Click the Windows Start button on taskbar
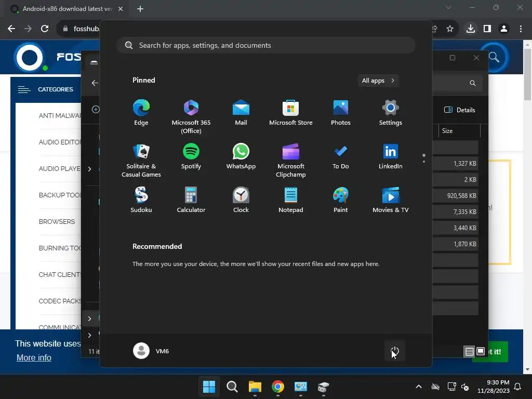The image size is (532, 399). click(x=209, y=387)
